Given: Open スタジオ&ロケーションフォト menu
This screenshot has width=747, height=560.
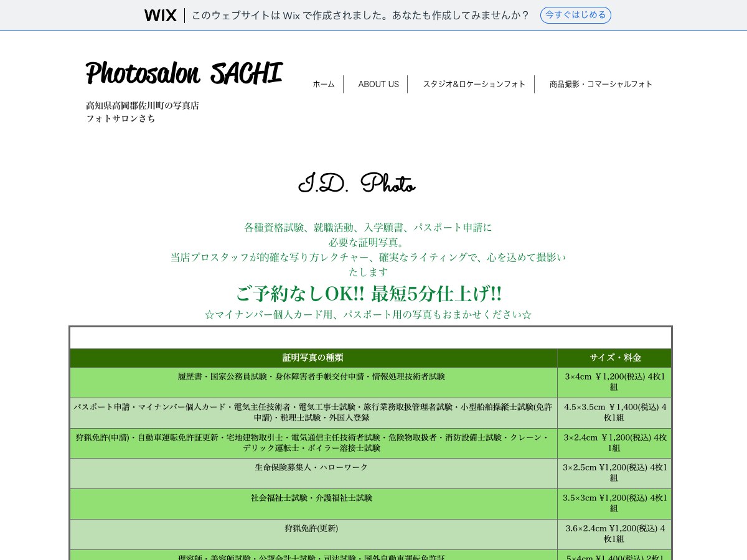Looking at the screenshot, I should click(474, 84).
